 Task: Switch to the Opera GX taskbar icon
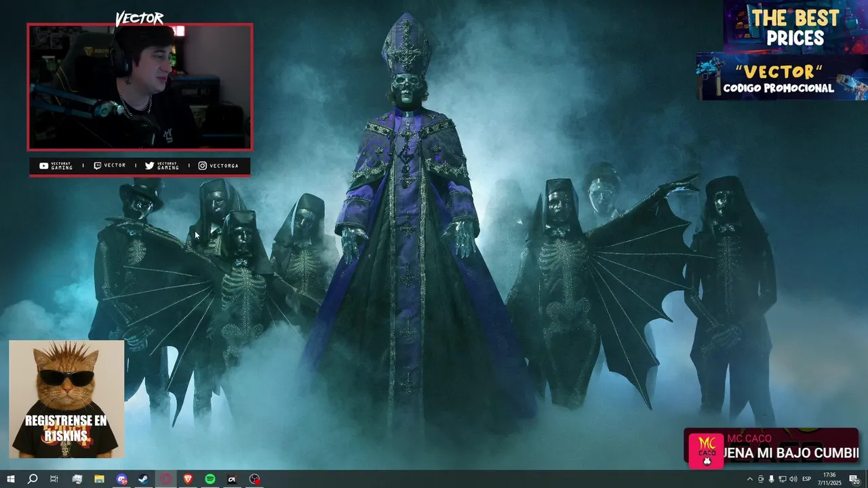point(166,479)
